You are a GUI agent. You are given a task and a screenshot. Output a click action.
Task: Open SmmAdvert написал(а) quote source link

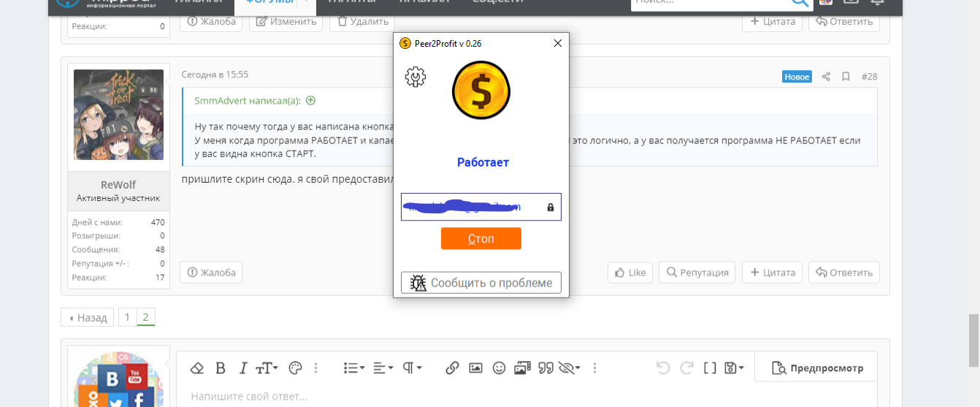(249, 101)
